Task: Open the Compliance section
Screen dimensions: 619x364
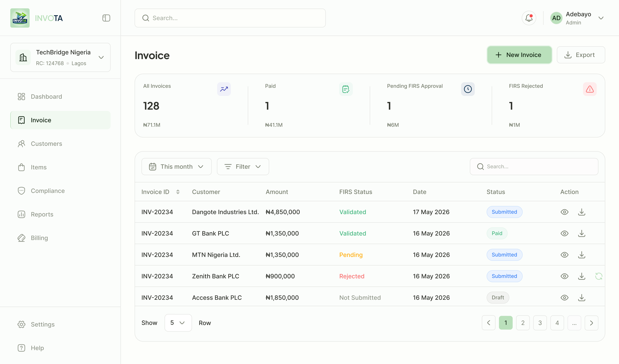Action: click(x=60, y=191)
